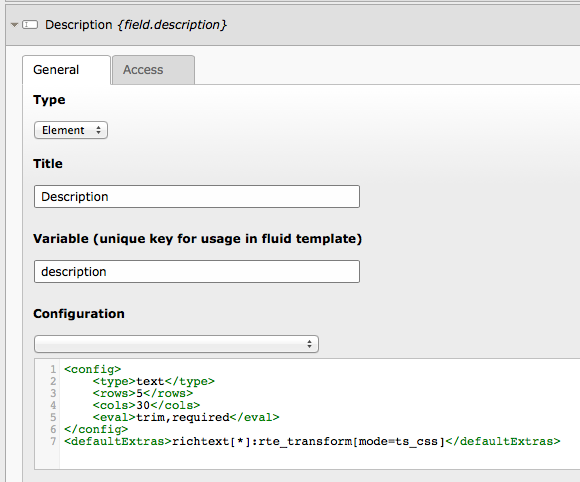Click the defaultExtras richtext code line
Image resolution: width=580 pixels, height=482 pixels.
(312, 441)
